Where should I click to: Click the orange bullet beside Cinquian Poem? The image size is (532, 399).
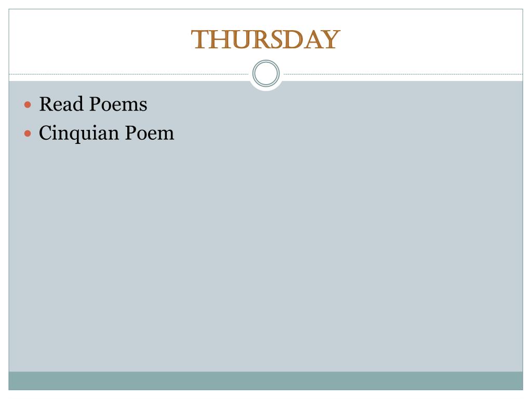coord(28,134)
